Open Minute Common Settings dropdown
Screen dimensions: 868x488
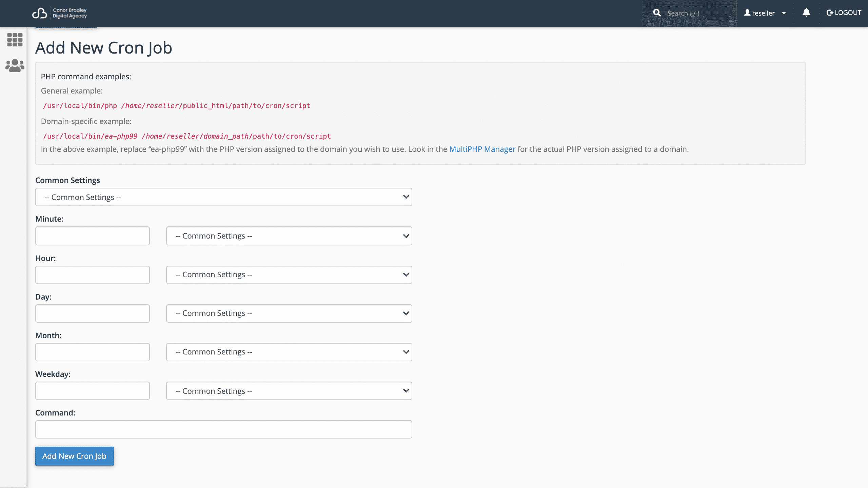289,236
